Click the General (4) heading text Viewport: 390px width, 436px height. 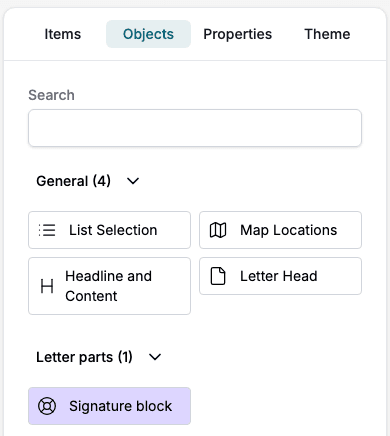(73, 181)
